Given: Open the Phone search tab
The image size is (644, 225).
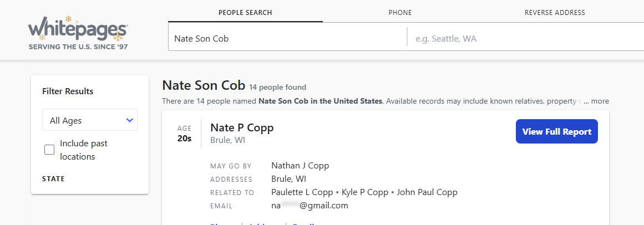Looking at the screenshot, I should tap(400, 13).
